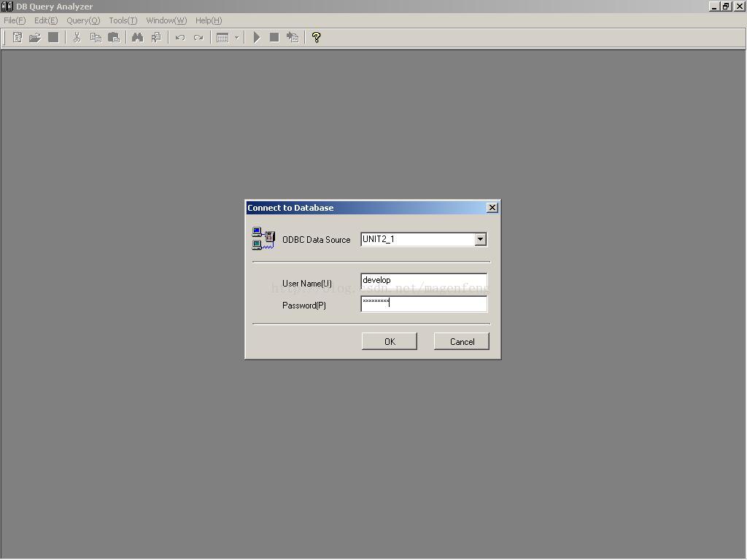Click the results grid icon
747x560 pixels.
click(222, 37)
